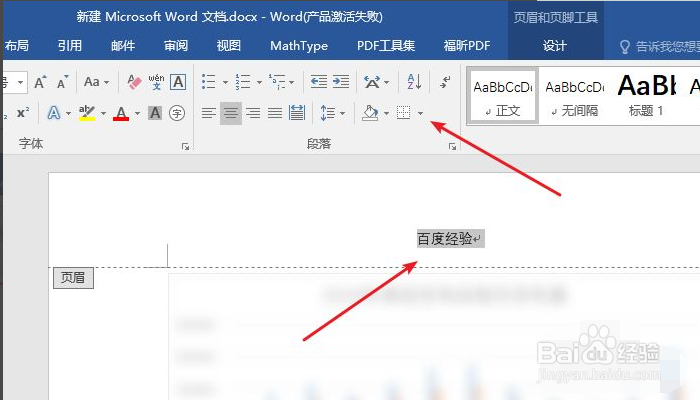Apply yellow text highlight color

[87, 113]
